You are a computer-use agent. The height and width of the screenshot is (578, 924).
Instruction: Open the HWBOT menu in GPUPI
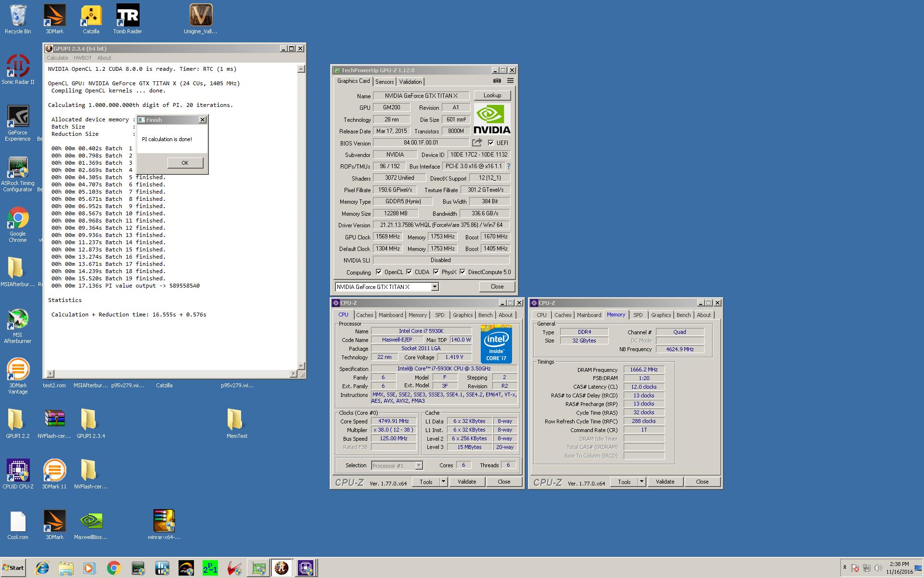[83, 58]
